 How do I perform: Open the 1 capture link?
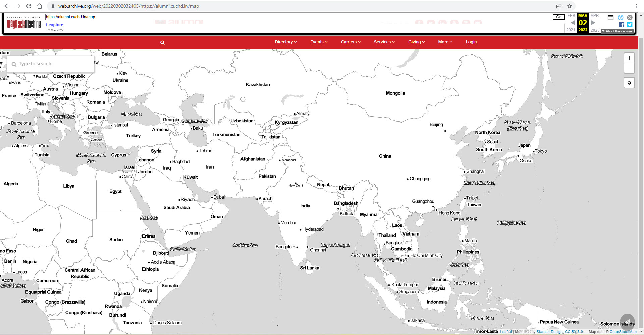pyautogui.click(x=54, y=25)
